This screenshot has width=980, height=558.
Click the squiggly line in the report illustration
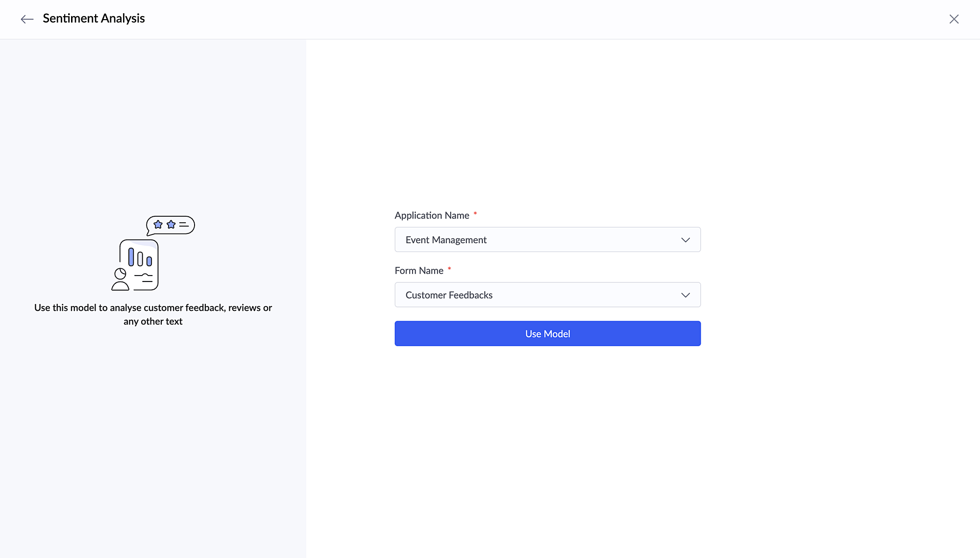pos(144,276)
